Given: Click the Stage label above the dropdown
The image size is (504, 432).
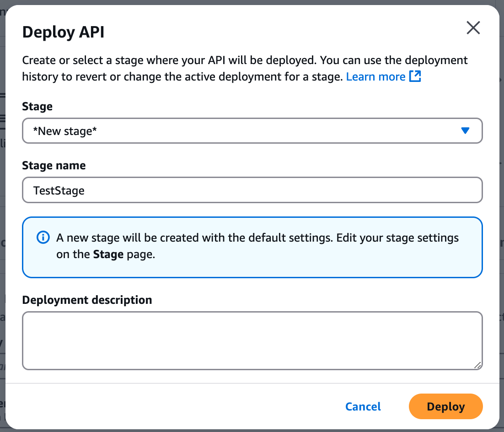Looking at the screenshot, I should 37,106.
